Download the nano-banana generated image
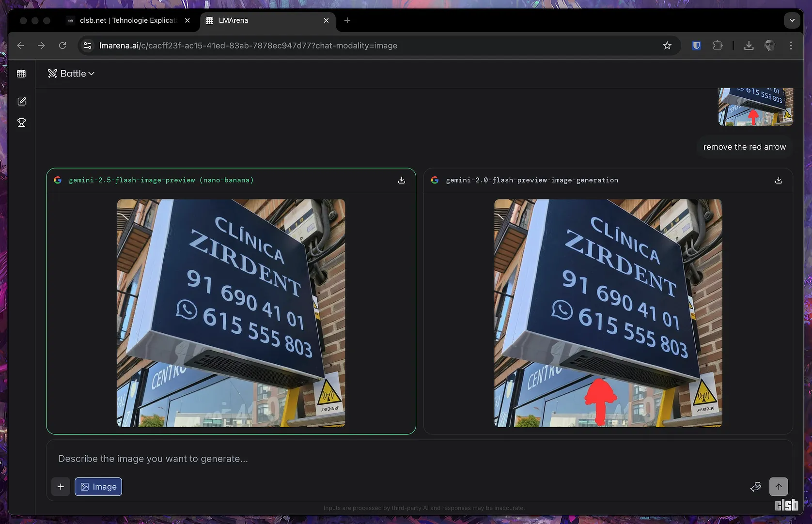 click(401, 180)
